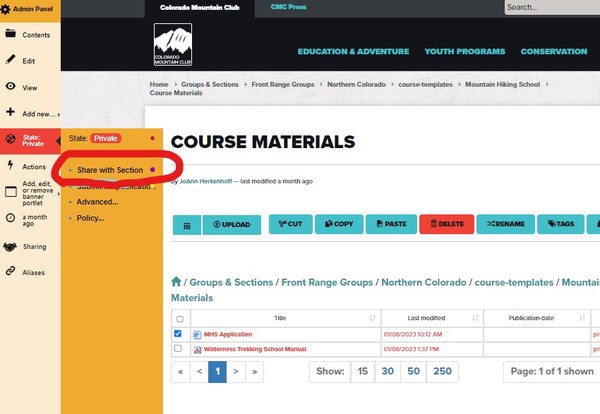The image size is (600, 414).
Task: Click the Upload button
Action: 232,225
